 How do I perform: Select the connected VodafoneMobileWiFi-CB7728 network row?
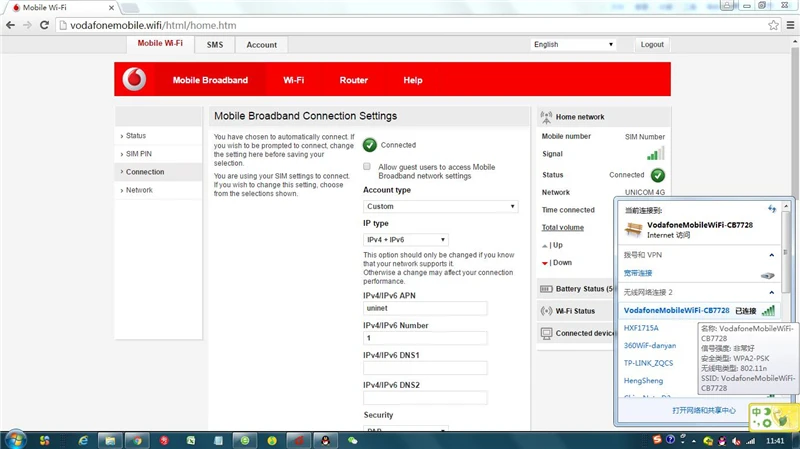tap(699, 310)
